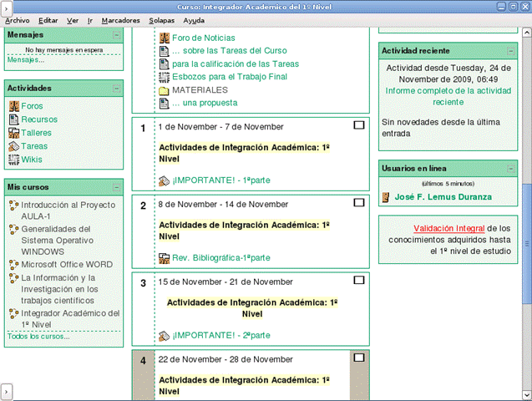Collapse the Actividades block
This screenshot has width=532, height=401.
(117, 88)
